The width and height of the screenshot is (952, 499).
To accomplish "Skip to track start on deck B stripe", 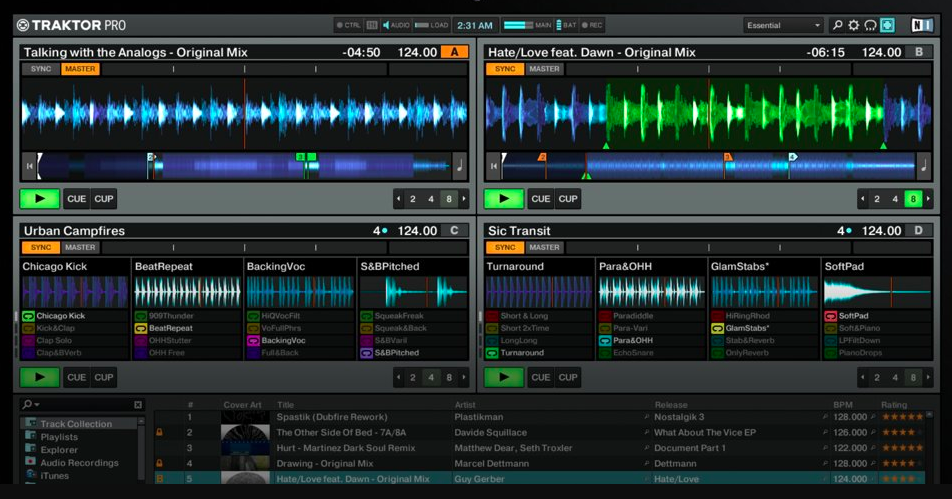I will tap(494, 166).
